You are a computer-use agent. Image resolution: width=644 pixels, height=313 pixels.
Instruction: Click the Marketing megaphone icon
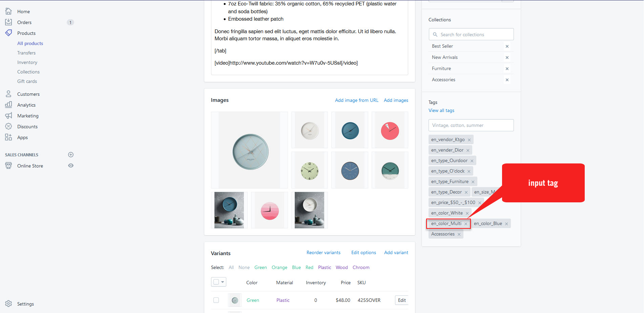click(8, 115)
